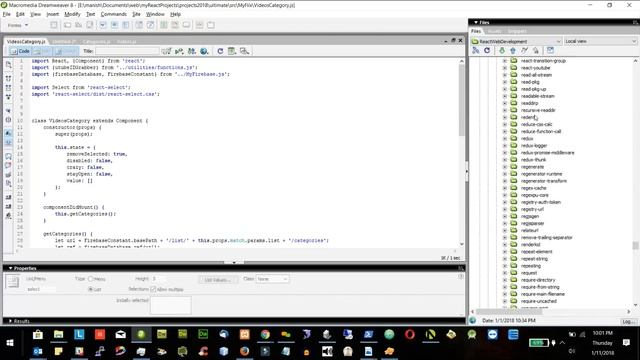Screen dimensions: 640x360
Task: Open the Help menu
Action: tap(176, 14)
